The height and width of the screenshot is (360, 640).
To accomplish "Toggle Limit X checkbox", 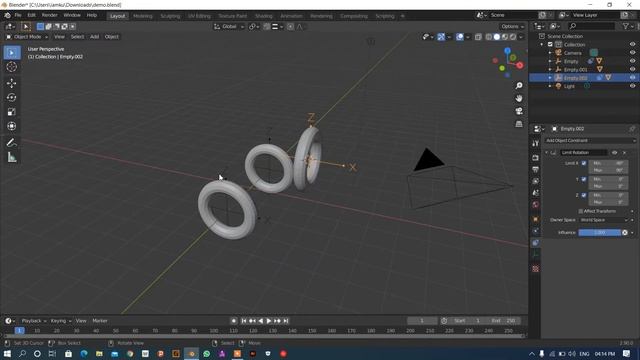I will coord(584,163).
